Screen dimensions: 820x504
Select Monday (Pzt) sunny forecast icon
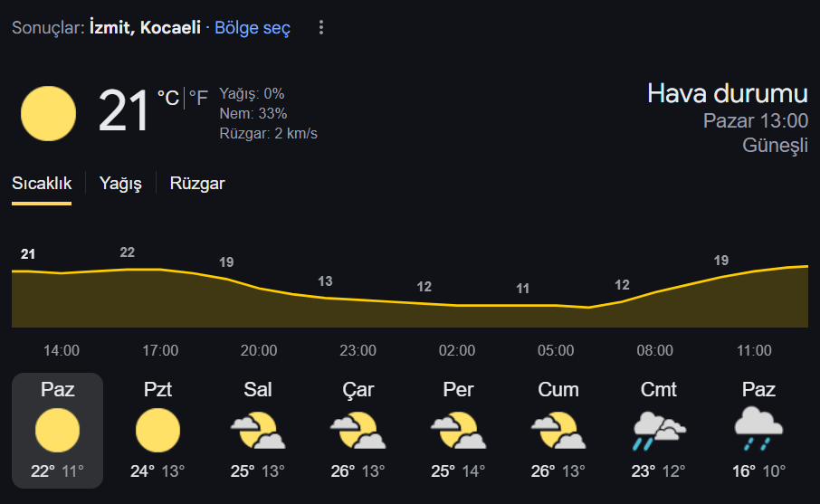tap(157, 431)
